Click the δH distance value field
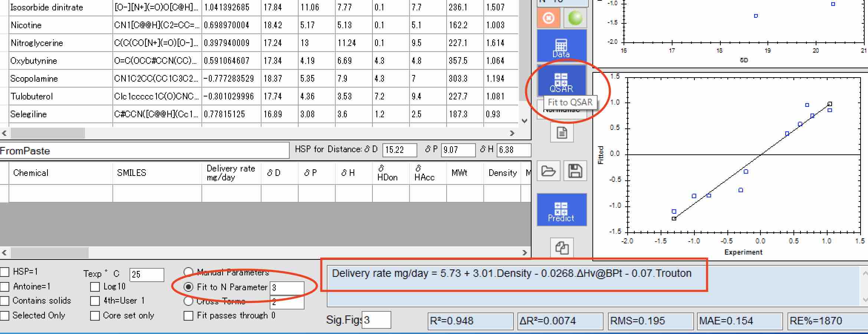Image resolution: width=868 pixels, height=334 pixels. (514, 150)
